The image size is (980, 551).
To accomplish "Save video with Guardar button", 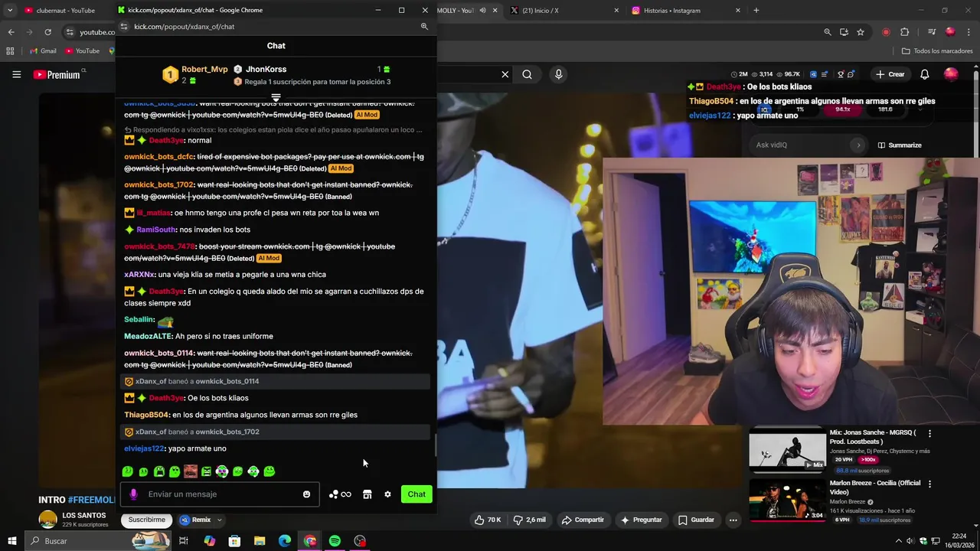I will click(696, 520).
